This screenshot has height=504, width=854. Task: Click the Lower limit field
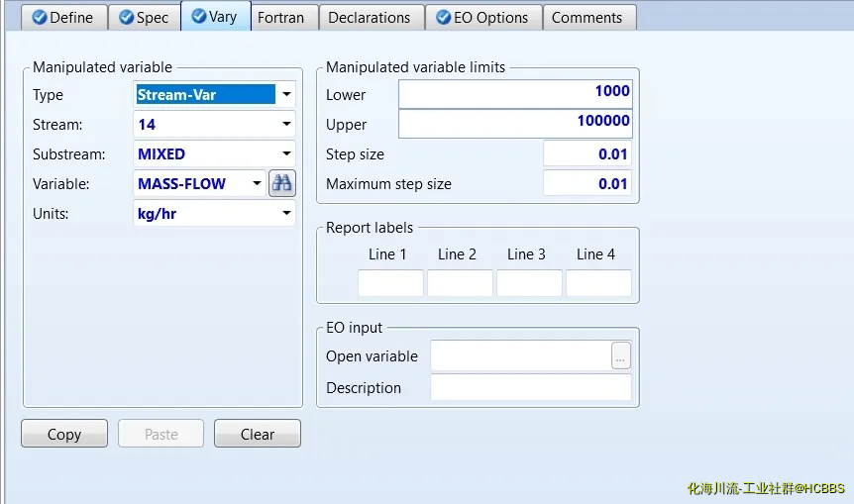point(514,94)
